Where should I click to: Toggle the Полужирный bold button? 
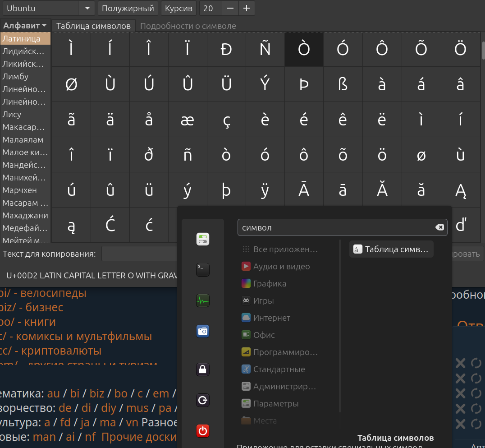tap(128, 8)
